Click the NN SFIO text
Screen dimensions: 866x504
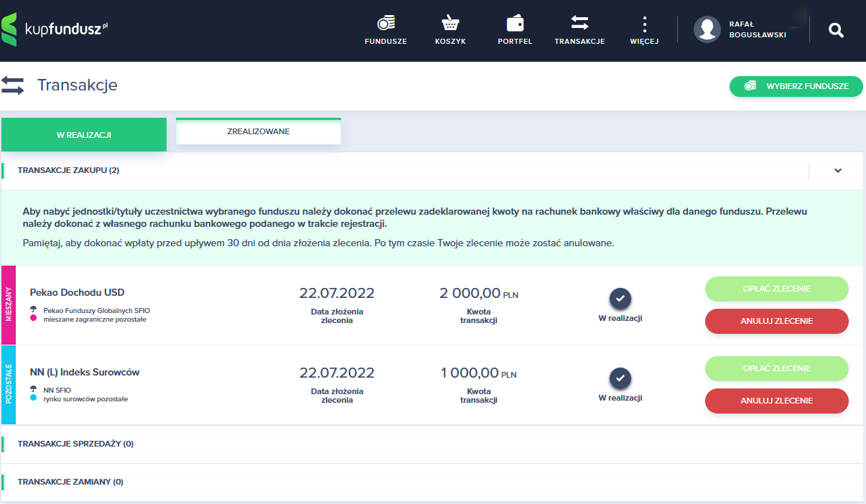coord(57,391)
